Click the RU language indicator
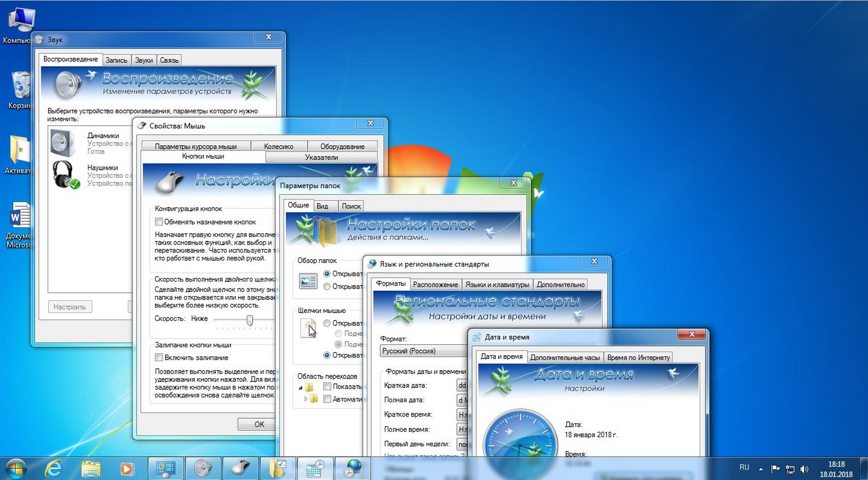The width and height of the screenshot is (868, 480). pos(744,467)
